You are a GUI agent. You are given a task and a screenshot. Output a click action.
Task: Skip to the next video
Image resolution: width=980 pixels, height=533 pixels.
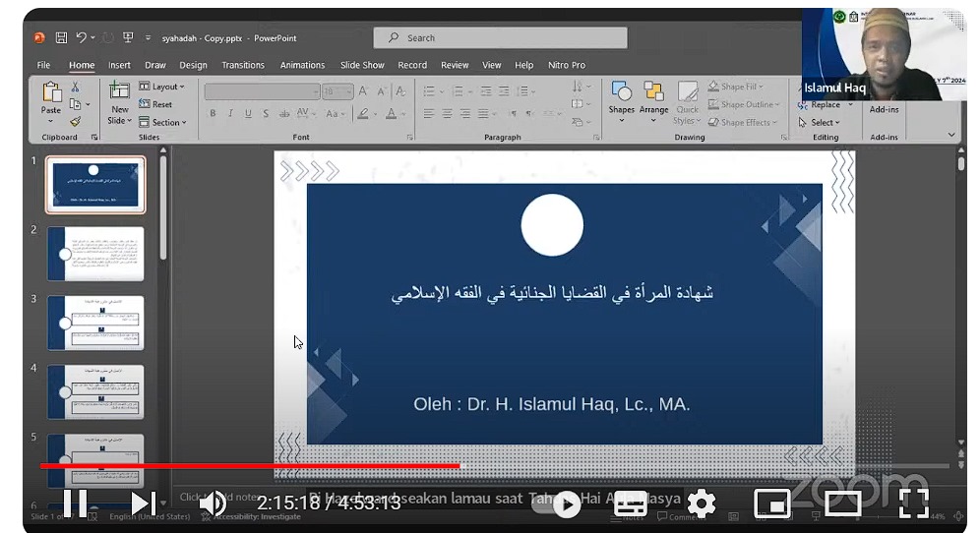tap(142, 503)
